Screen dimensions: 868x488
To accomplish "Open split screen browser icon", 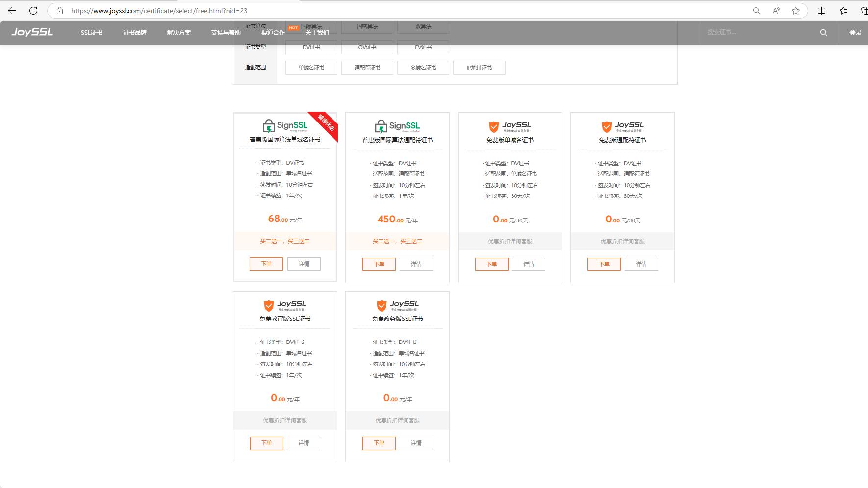I will (822, 10).
